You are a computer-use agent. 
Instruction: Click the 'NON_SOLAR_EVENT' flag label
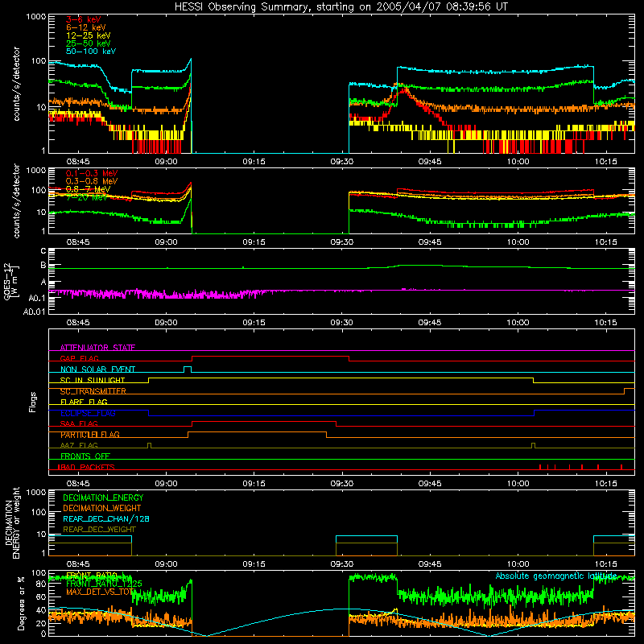(x=97, y=369)
